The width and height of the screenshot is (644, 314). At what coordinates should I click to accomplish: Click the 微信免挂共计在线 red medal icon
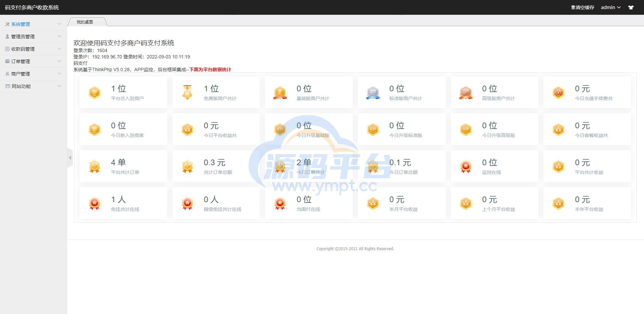tap(187, 204)
